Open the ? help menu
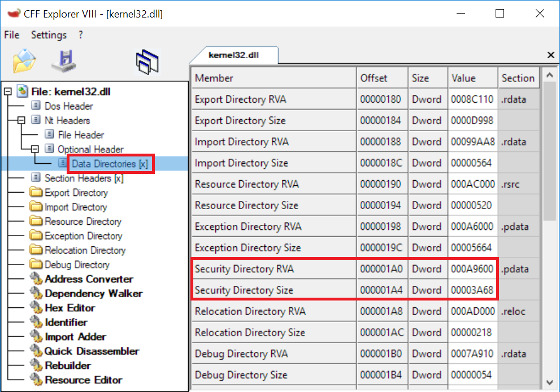Image resolution: width=560 pixels, height=392 pixels. 81,35
